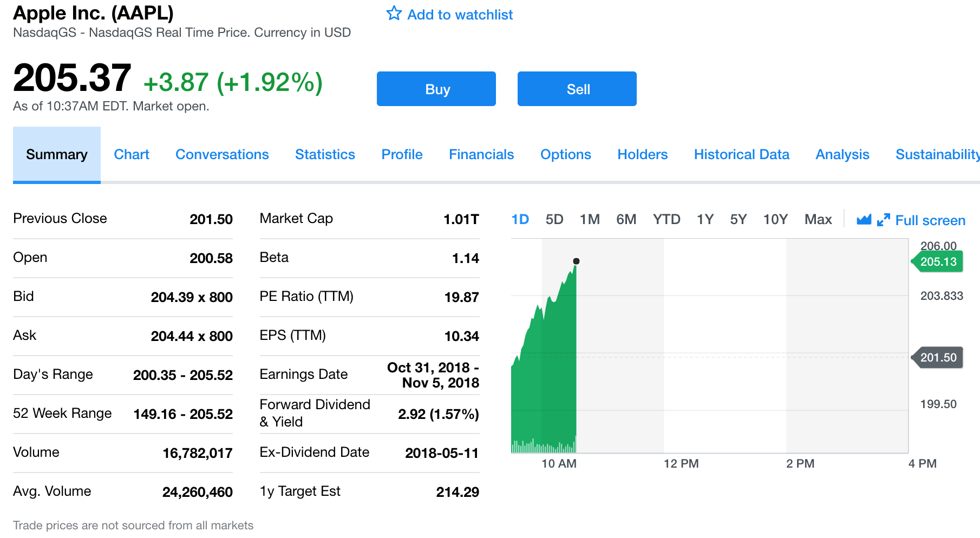This screenshot has height=538, width=980.
Task: Open the Sustainability tab
Action: 938,155
